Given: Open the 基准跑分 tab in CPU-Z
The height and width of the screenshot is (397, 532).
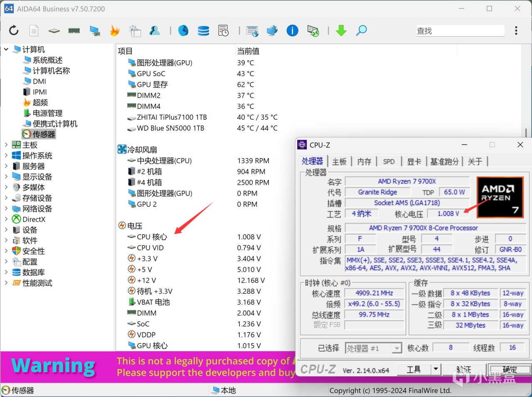Looking at the screenshot, I should (x=445, y=161).
